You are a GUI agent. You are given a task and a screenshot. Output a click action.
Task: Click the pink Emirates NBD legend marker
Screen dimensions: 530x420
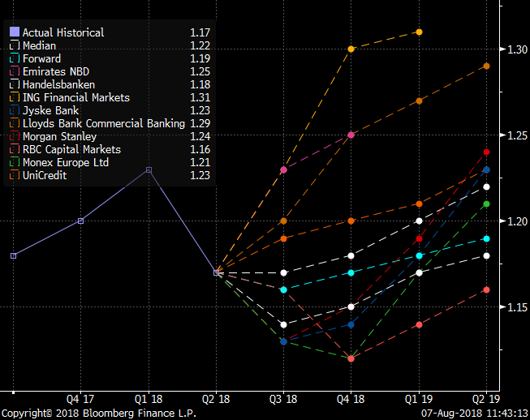15,71
